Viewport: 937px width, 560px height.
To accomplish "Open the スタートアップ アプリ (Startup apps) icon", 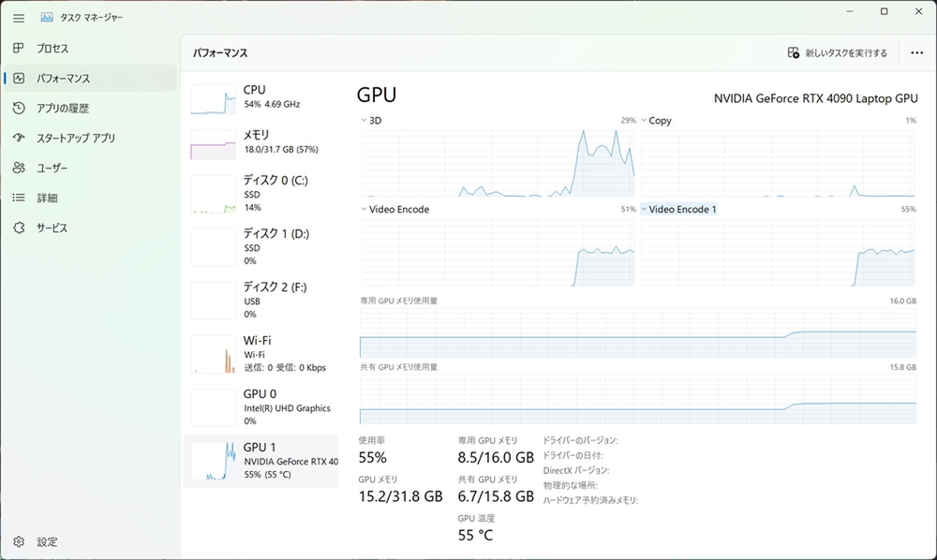I will (x=19, y=138).
